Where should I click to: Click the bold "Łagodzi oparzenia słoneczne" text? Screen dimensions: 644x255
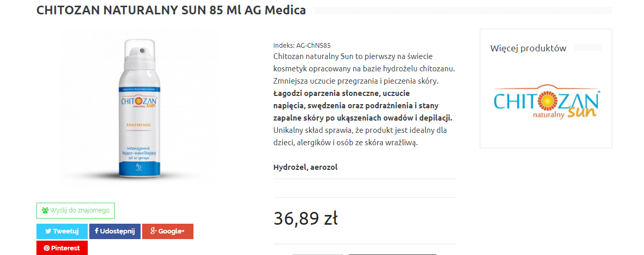point(326,93)
